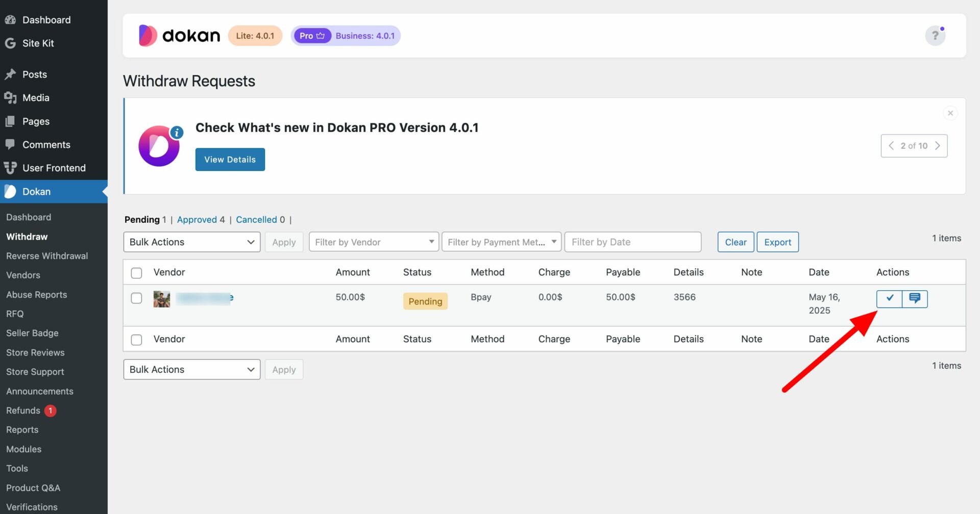
Task: Approve the withdraw request with checkmark icon
Action: coord(889,298)
